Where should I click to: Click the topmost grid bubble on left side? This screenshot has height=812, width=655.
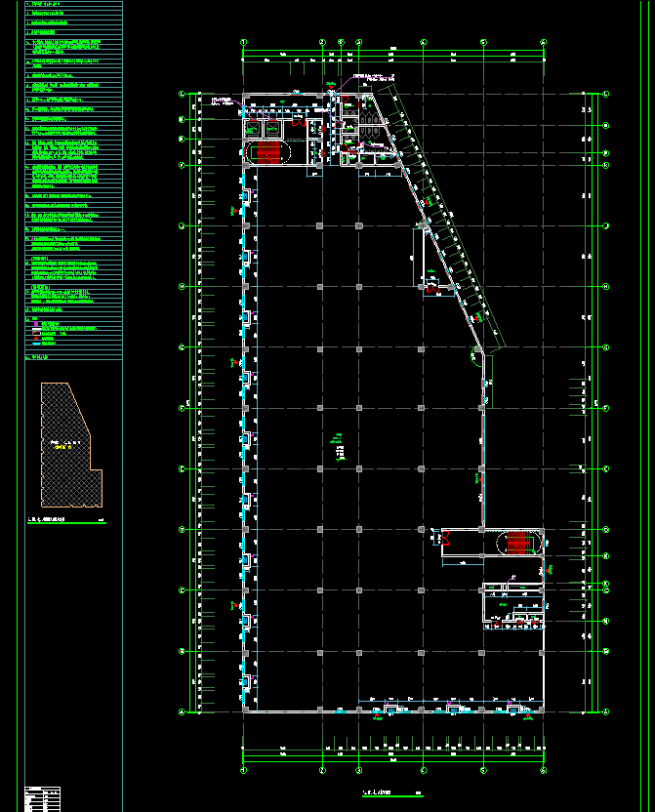tap(182, 94)
